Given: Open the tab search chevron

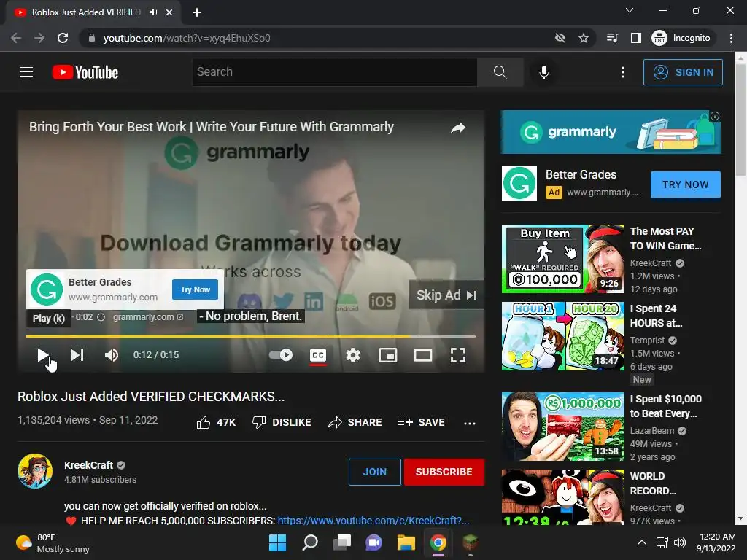Looking at the screenshot, I should 630,10.
